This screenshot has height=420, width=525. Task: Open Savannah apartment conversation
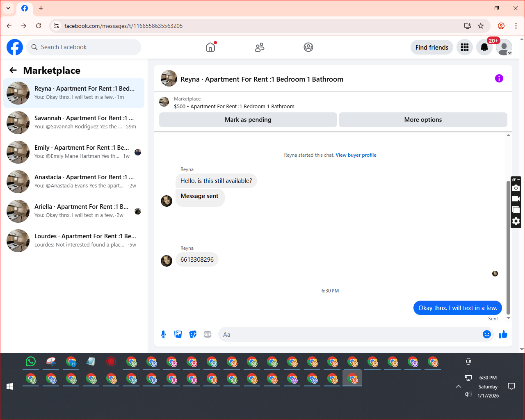click(74, 123)
